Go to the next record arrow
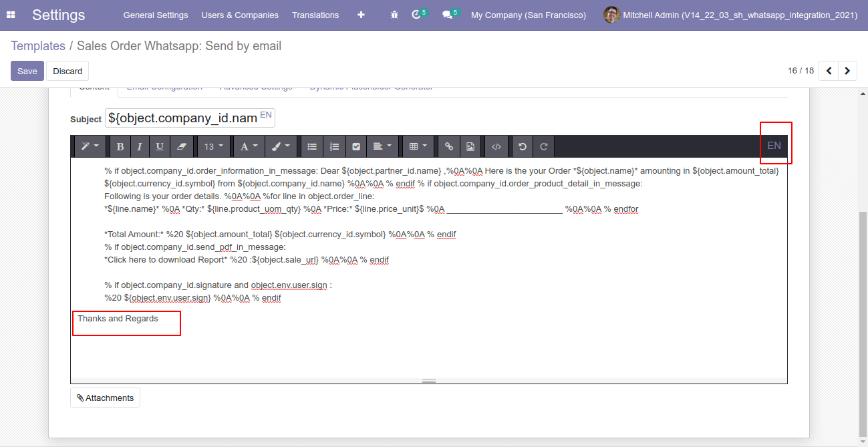Screen dimensions: 868x447 tap(848, 71)
